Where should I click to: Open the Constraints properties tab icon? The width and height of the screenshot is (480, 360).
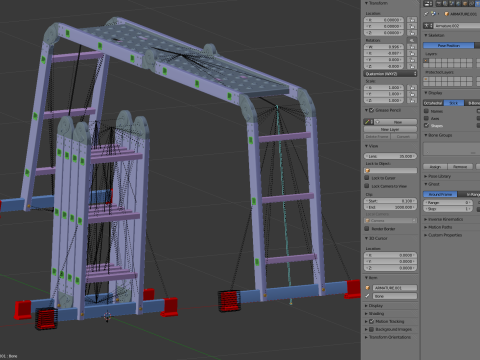pos(471,4)
